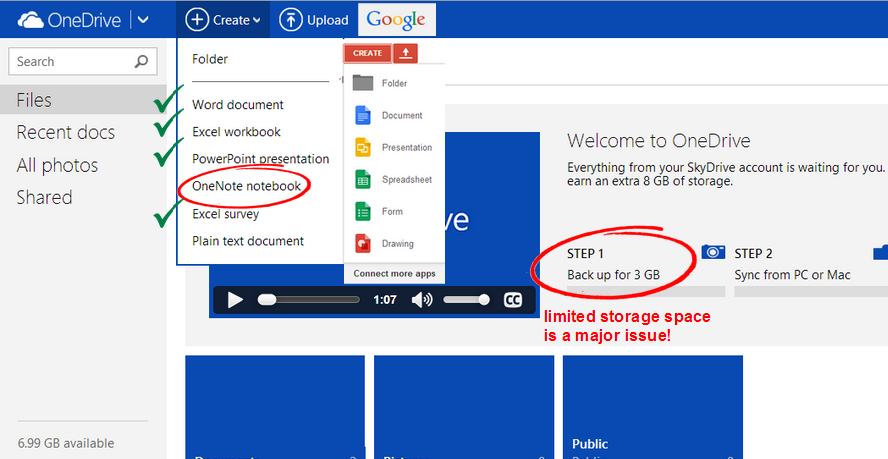Image resolution: width=888 pixels, height=459 pixels.
Task: Select Files in the sidebar
Action: tap(83, 100)
